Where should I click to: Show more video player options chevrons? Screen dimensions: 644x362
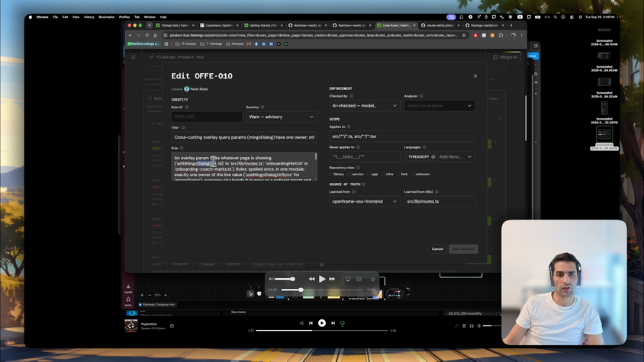pyautogui.click(x=373, y=279)
